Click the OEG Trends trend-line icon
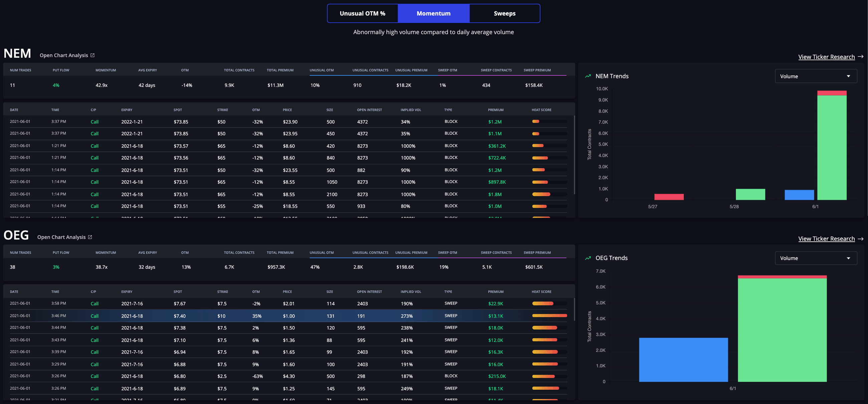Screen dimensions: 868x404 pyautogui.click(x=588, y=258)
